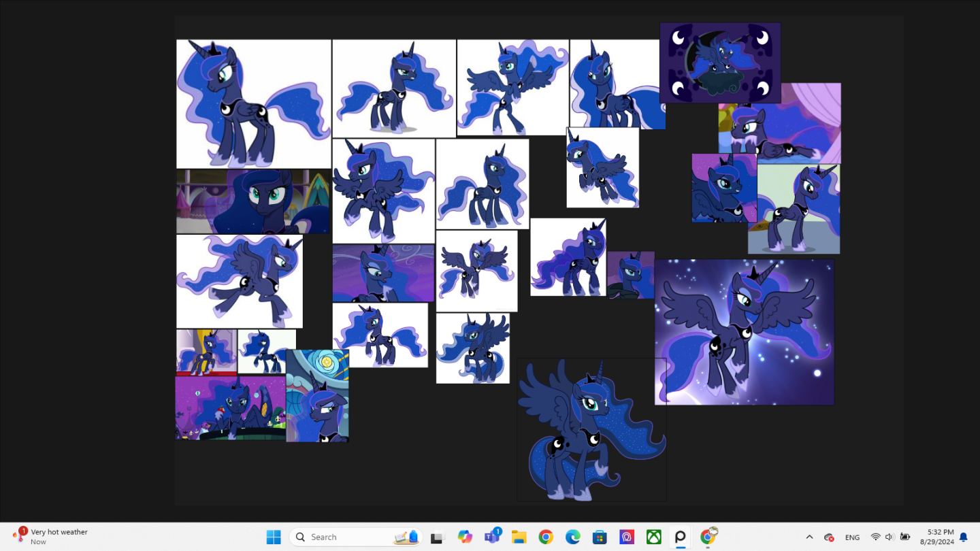Screen dimensions: 980x551
Task: Select the purple swirl background pony image
Action: 383,273
